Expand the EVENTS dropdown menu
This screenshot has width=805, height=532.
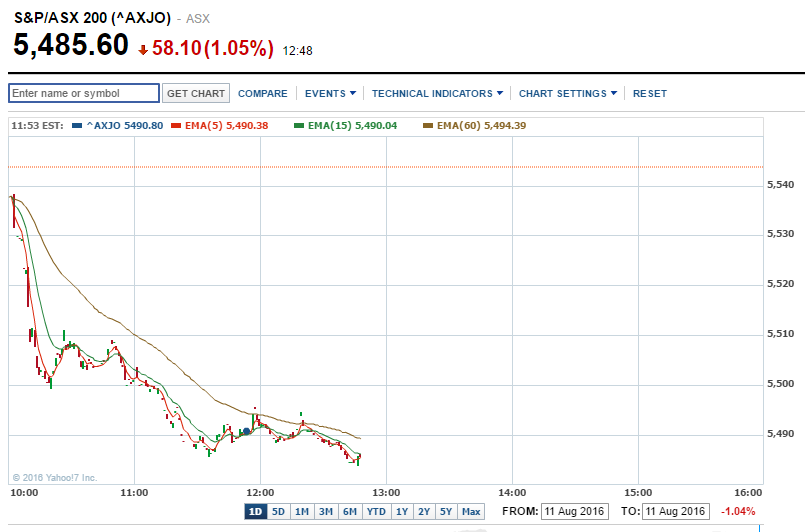330,93
